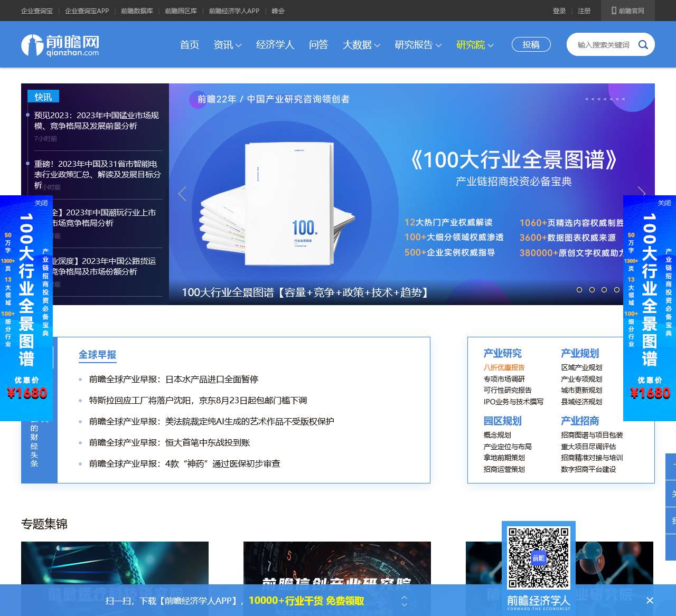676x616 pixels.
Task: Click the 产业研究 heading
Action: coord(503,353)
